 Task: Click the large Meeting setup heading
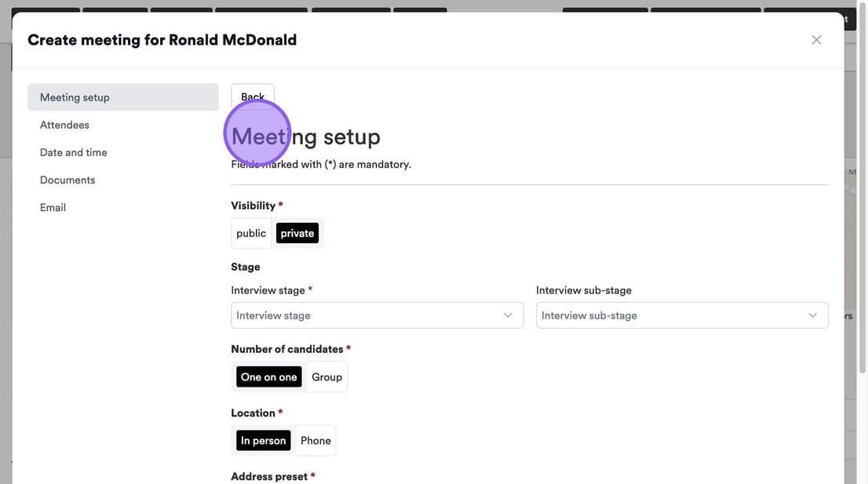pyautogui.click(x=305, y=136)
